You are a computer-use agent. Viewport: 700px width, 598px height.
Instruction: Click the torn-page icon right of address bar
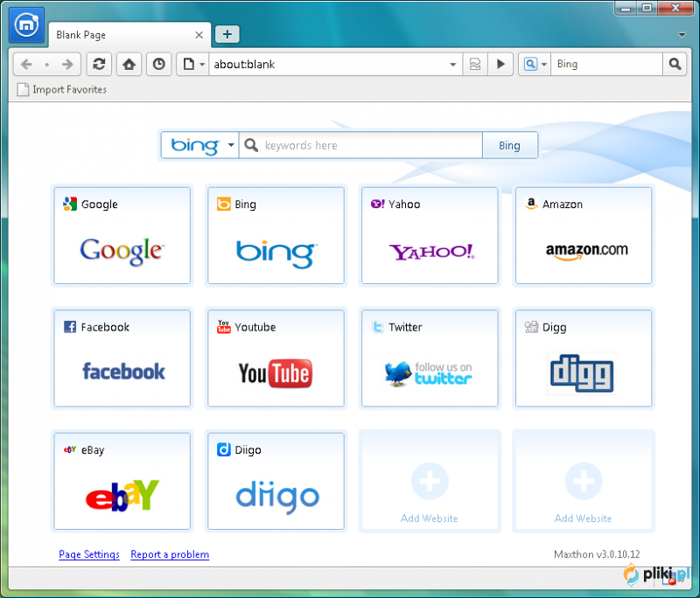475,64
